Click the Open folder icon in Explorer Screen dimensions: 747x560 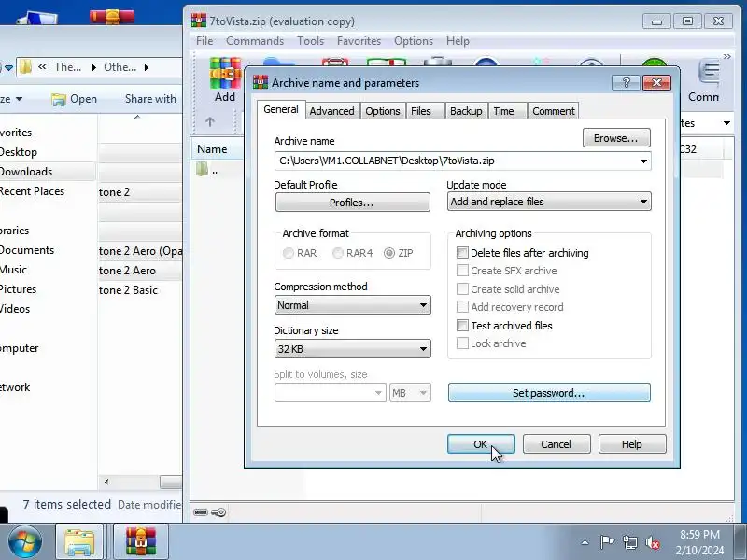(x=59, y=99)
